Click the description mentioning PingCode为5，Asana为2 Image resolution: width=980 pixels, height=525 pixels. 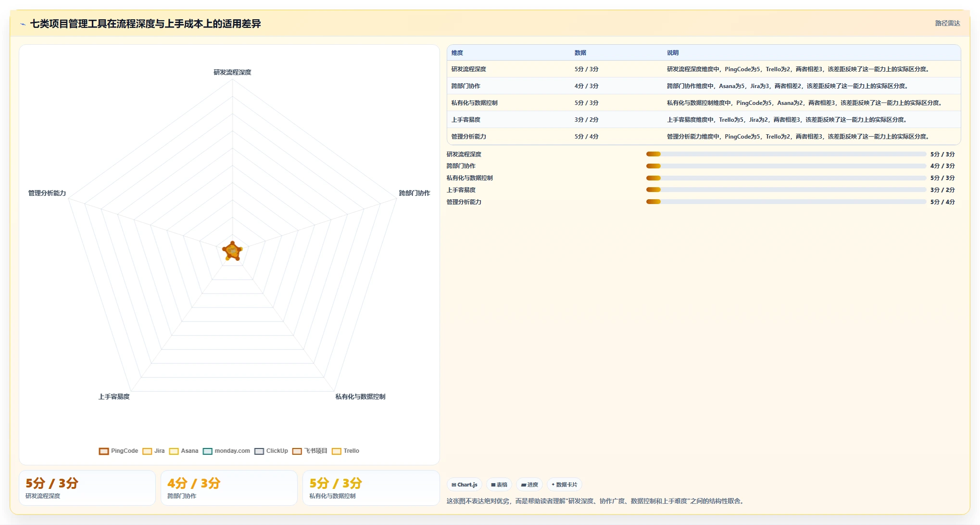pyautogui.click(x=805, y=103)
